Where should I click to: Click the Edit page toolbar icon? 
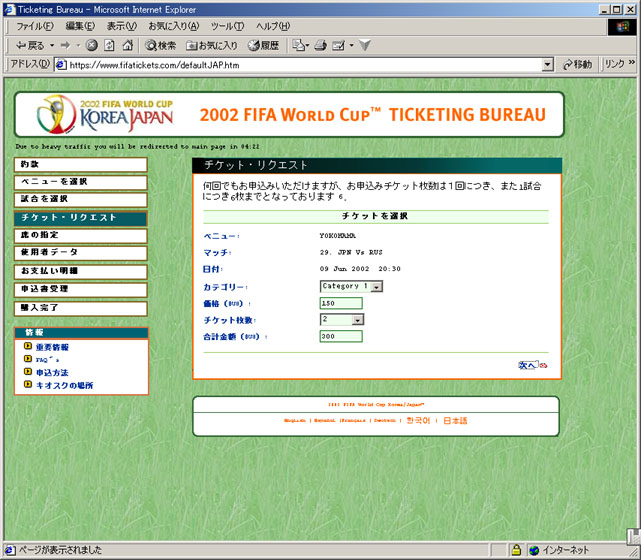[339, 45]
